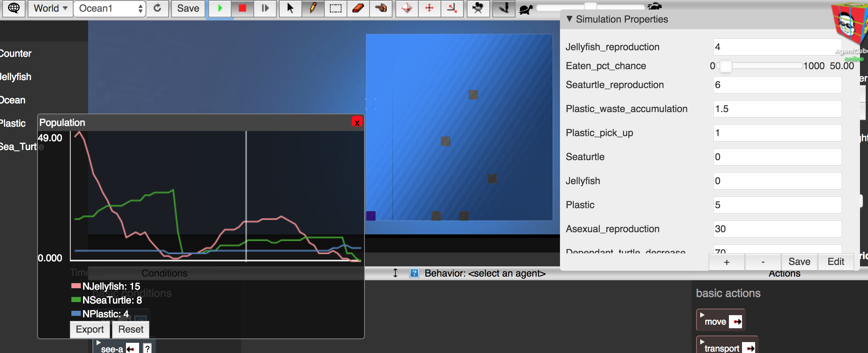Open the Ocean1 world selector
The height and width of the screenshot is (353, 868).
[x=110, y=8]
